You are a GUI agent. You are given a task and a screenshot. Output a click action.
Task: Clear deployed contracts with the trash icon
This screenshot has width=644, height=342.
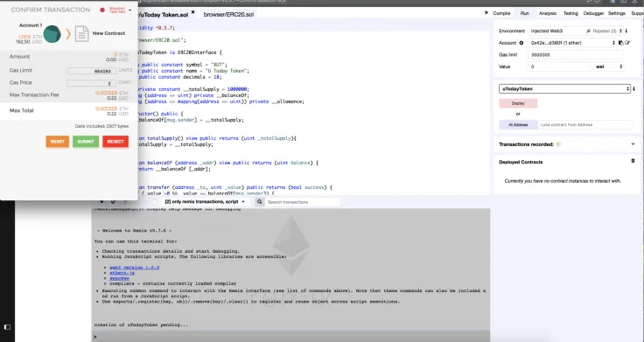coord(633,161)
